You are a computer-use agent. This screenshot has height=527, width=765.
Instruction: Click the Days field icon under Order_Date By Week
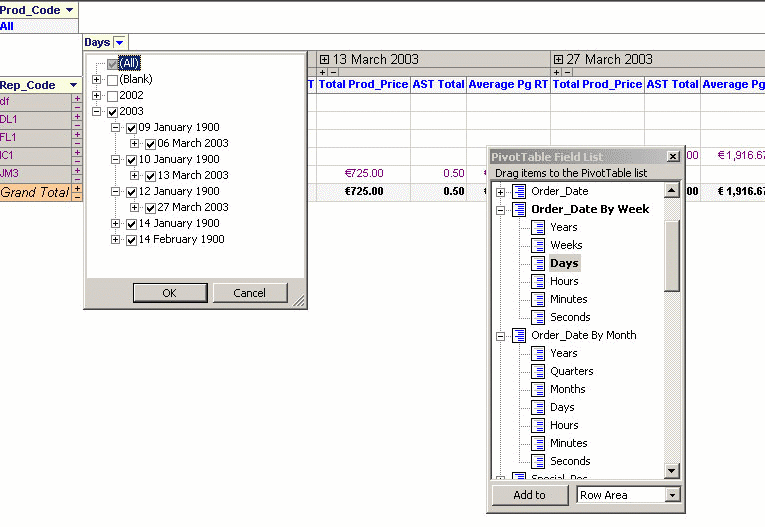point(537,263)
